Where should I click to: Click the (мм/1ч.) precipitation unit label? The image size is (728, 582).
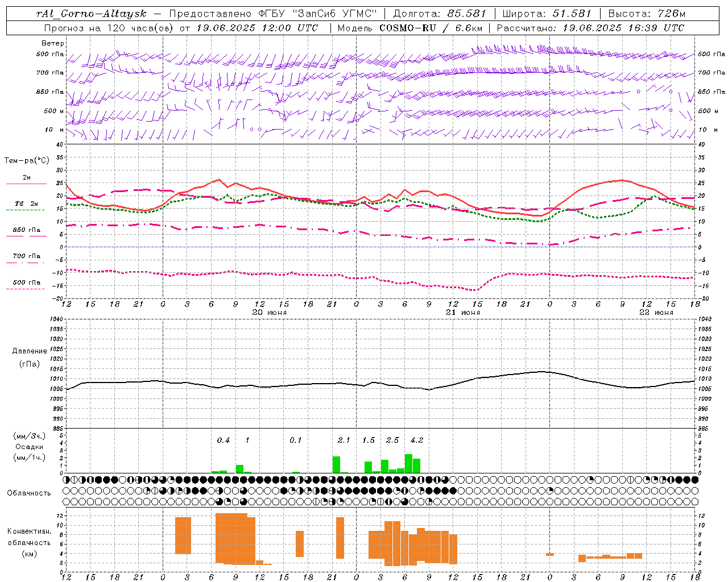(x=30, y=458)
